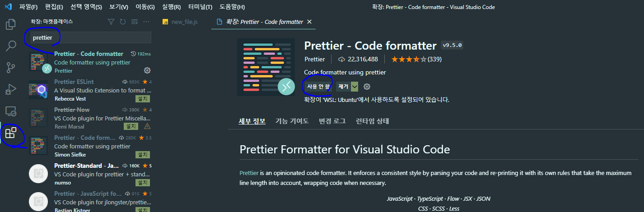Image resolution: width=644 pixels, height=212 pixels.
Task: Open the Extensions view in the activity bar
Action: click(x=11, y=133)
